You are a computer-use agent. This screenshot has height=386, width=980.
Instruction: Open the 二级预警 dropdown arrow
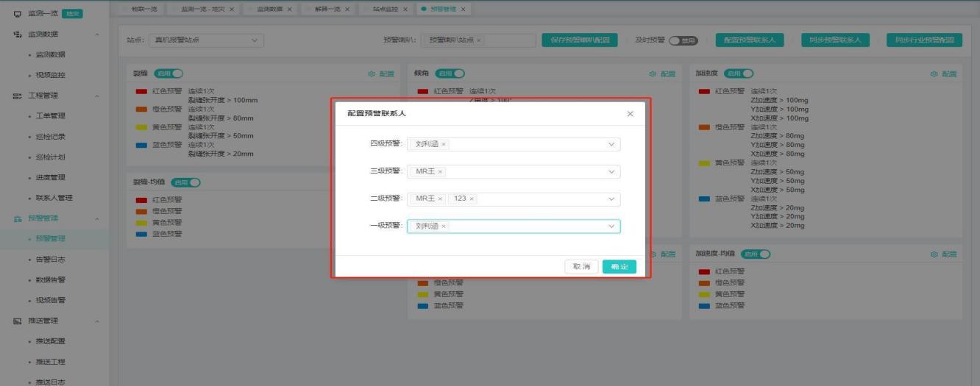tap(611, 199)
